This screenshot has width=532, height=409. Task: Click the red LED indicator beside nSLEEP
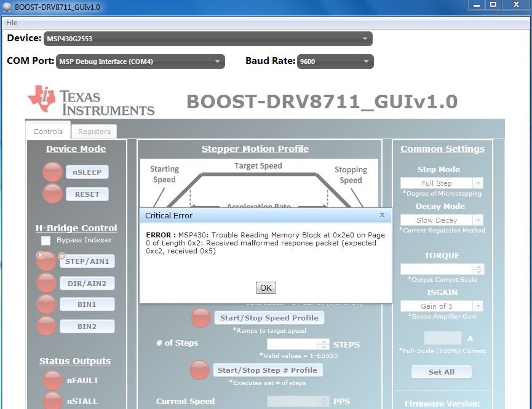[x=53, y=172]
